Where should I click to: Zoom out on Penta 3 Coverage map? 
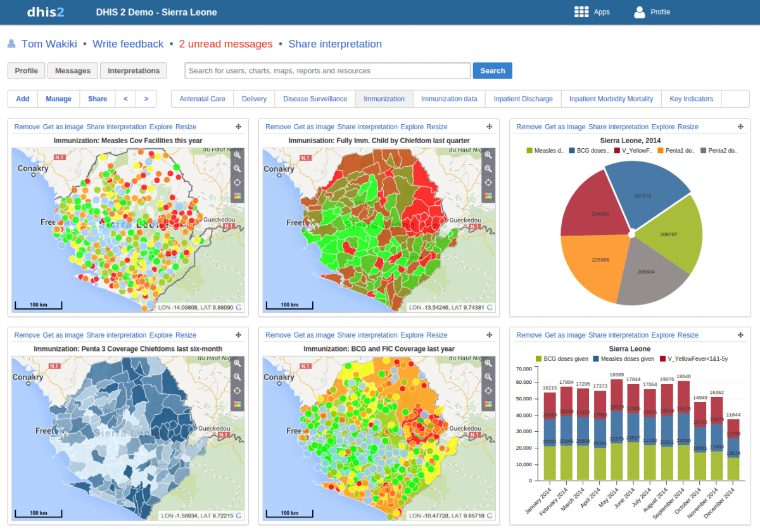[x=237, y=377]
